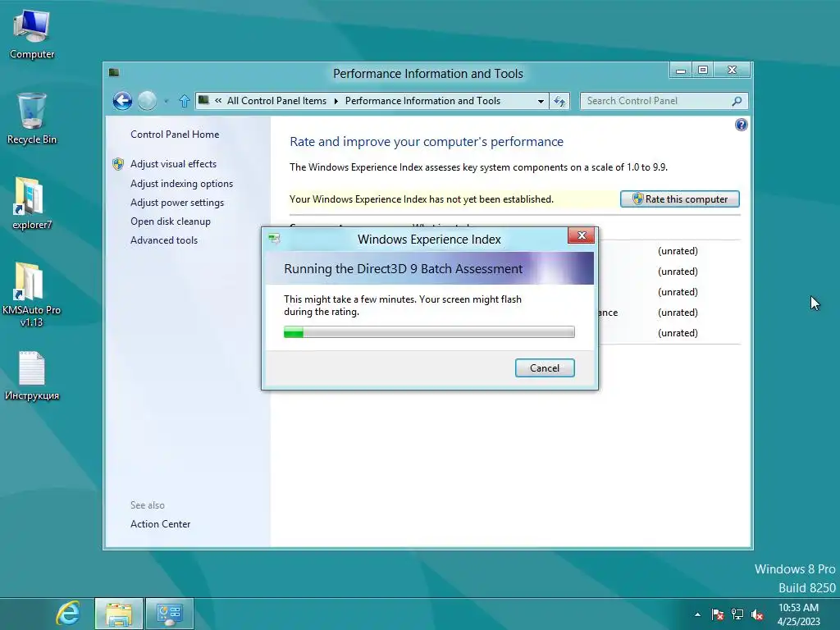Image resolution: width=840 pixels, height=630 pixels.
Task: Click the assessment progress bar
Action: point(429,332)
